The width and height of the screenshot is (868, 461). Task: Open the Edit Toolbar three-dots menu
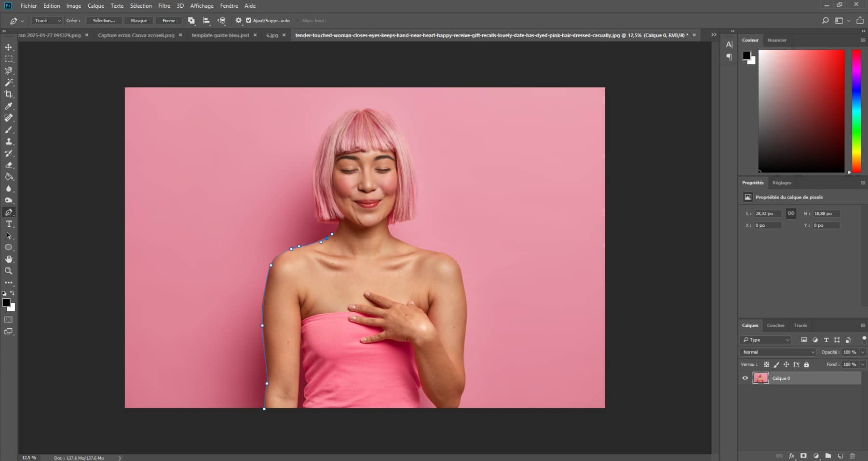(x=9, y=283)
